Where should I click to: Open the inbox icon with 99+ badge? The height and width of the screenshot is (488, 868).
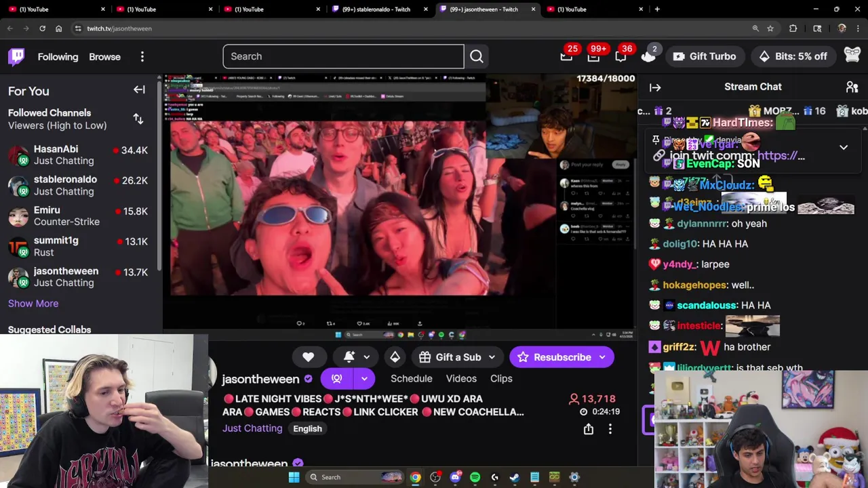pos(593,57)
